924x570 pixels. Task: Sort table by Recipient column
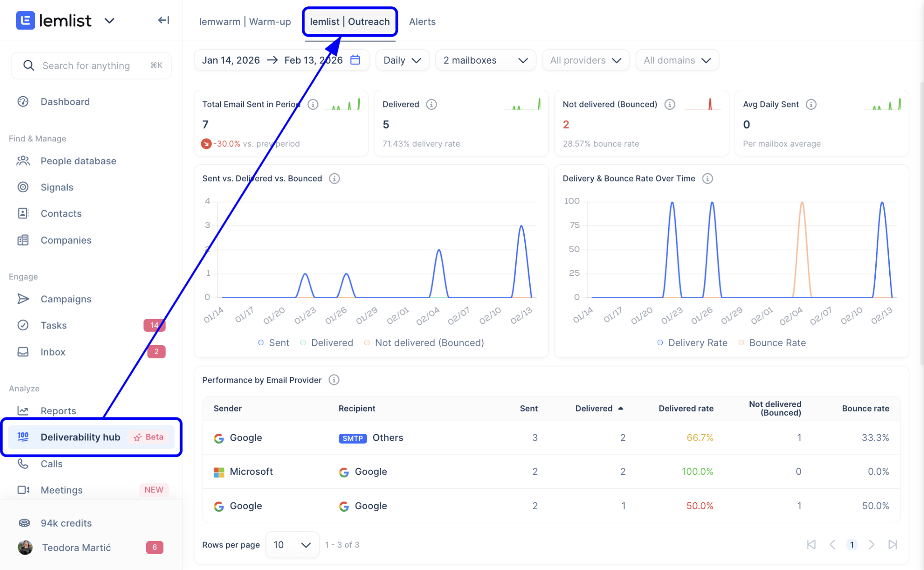357,408
